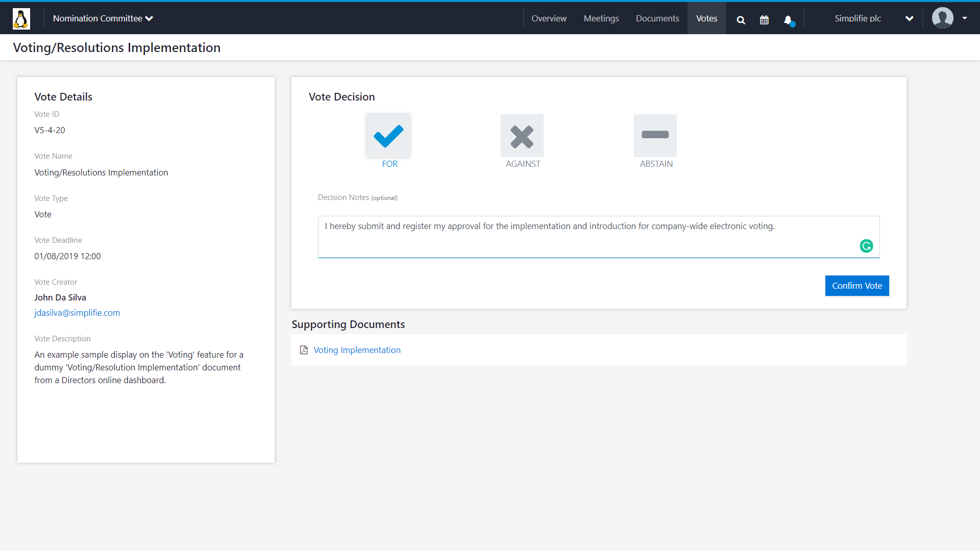Go to the Documents tab
Image resolution: width=980 pixels, height=551 pixels.
point(657,18)
